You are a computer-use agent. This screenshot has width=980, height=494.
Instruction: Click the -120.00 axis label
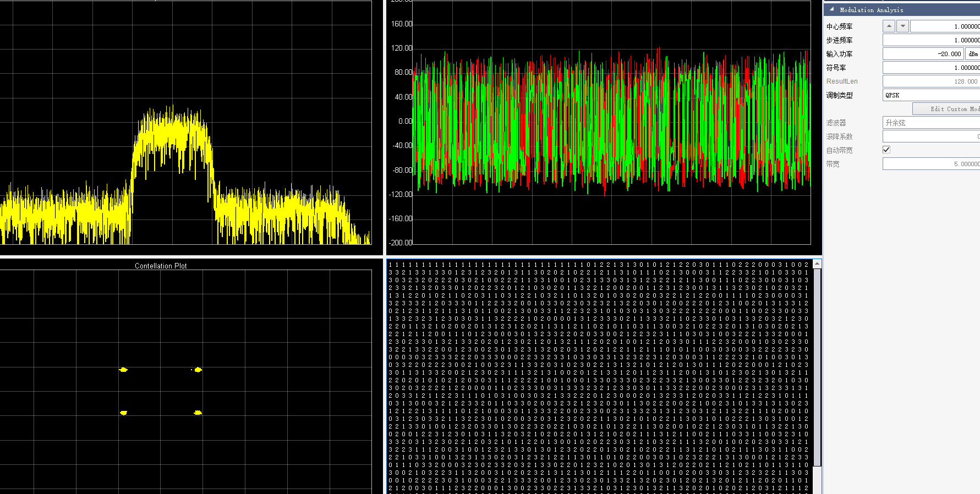[401, 194]
